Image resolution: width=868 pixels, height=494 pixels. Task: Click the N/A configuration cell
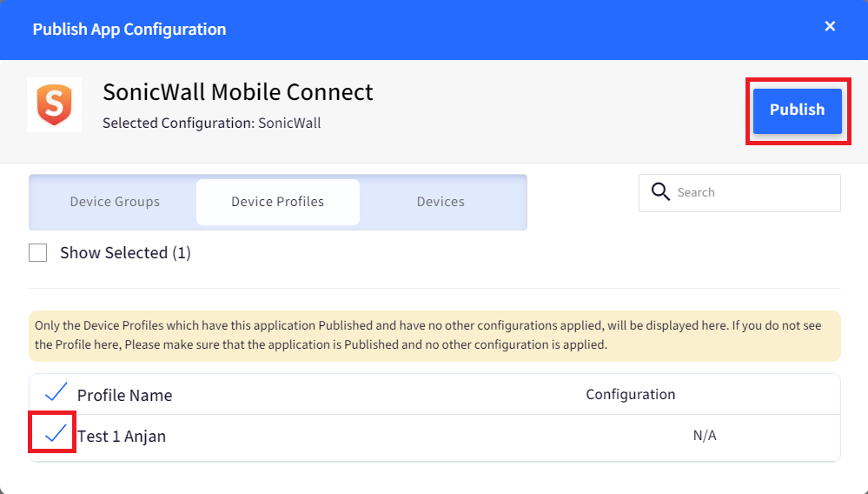click(705, 436)
